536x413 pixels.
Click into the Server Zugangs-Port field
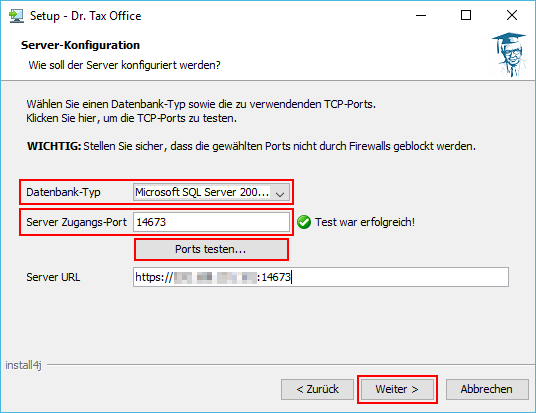pyautogui.click(x=211, y=222)
